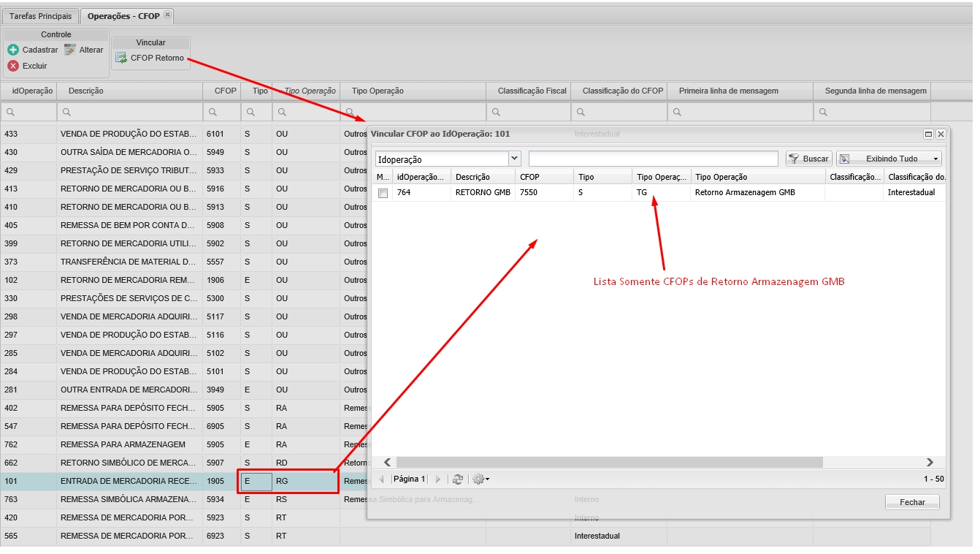The image size is (980, 554).
Task: Select 'OUTRA SAÍDA DE MERCADORIA O...' row
Action: pos(183,152)
